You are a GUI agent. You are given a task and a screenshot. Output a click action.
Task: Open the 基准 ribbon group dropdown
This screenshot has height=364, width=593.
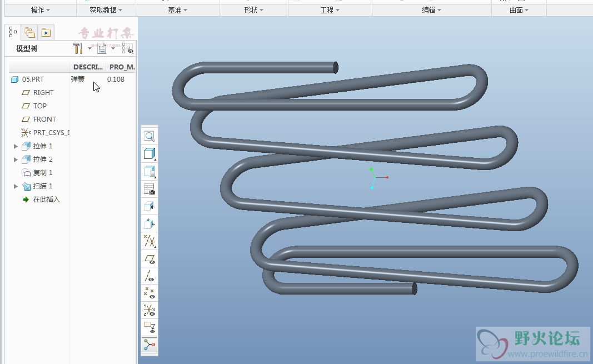point(178,10)
